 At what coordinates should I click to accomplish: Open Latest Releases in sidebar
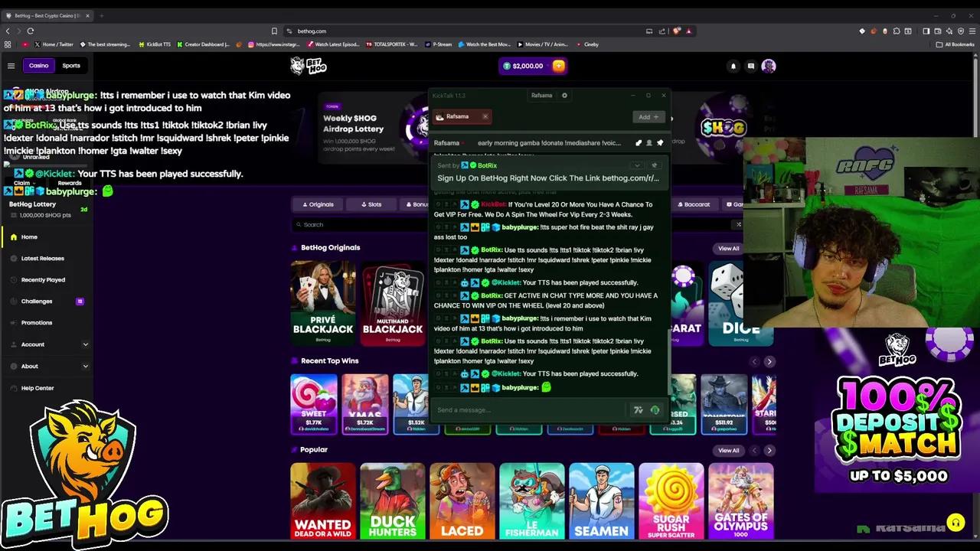(47, 259)
